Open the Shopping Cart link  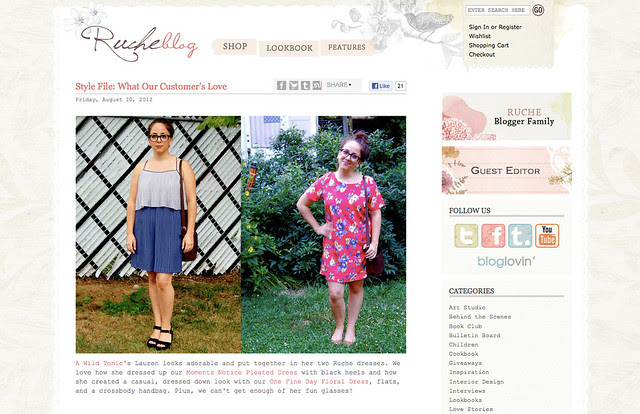(x=489, y=45)
